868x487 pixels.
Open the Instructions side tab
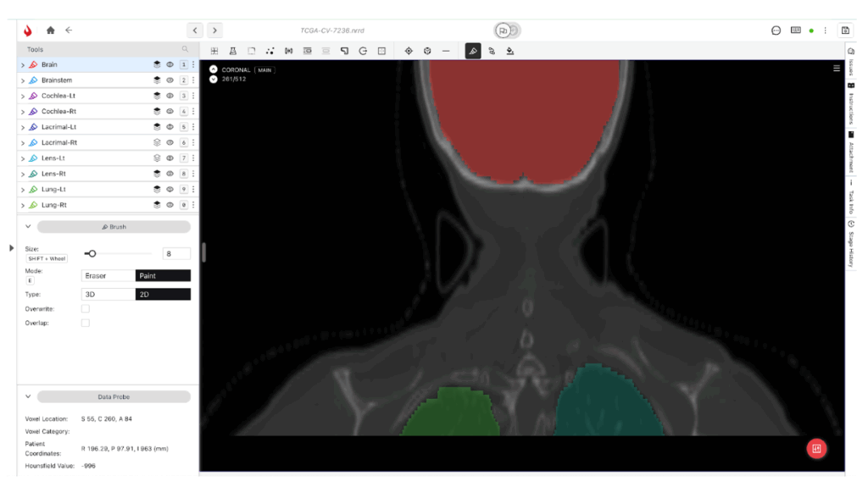click(851, 103)
